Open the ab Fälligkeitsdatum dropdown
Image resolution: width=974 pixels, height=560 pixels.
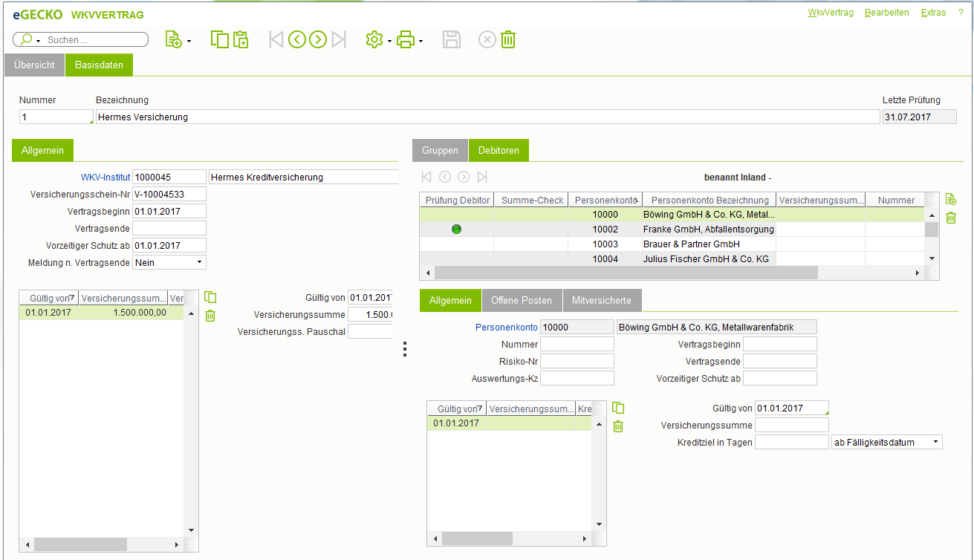pyautogui.click(x=935, y=442)
